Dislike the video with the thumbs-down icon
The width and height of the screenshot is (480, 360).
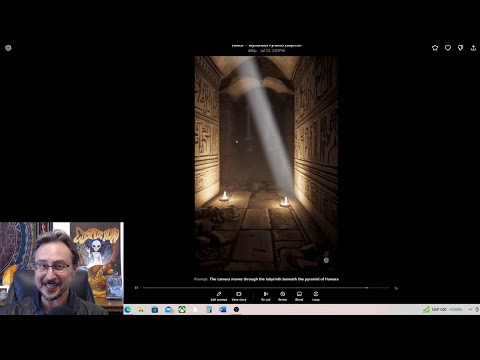click(x=460, y=48)
